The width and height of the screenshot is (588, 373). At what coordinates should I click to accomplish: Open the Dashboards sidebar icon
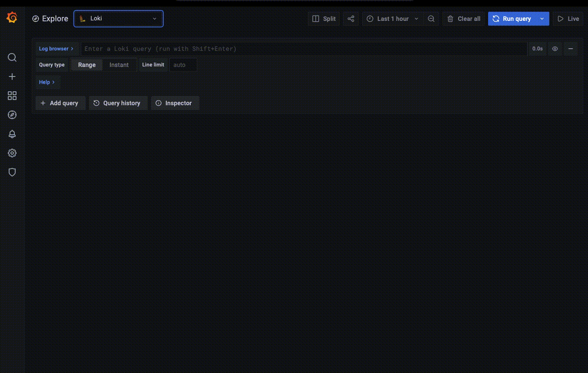[x=12, y=96]
